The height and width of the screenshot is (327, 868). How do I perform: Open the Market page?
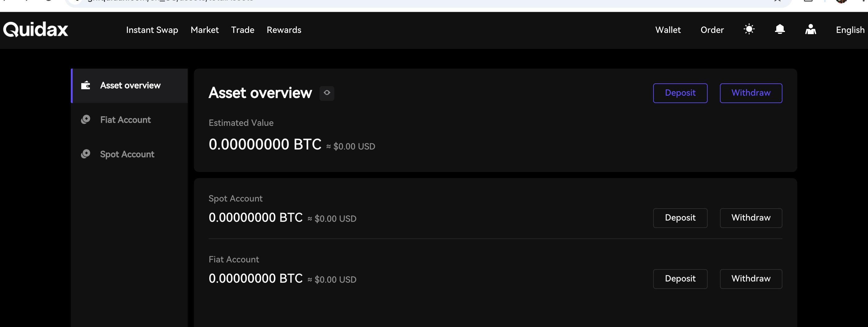204,30
